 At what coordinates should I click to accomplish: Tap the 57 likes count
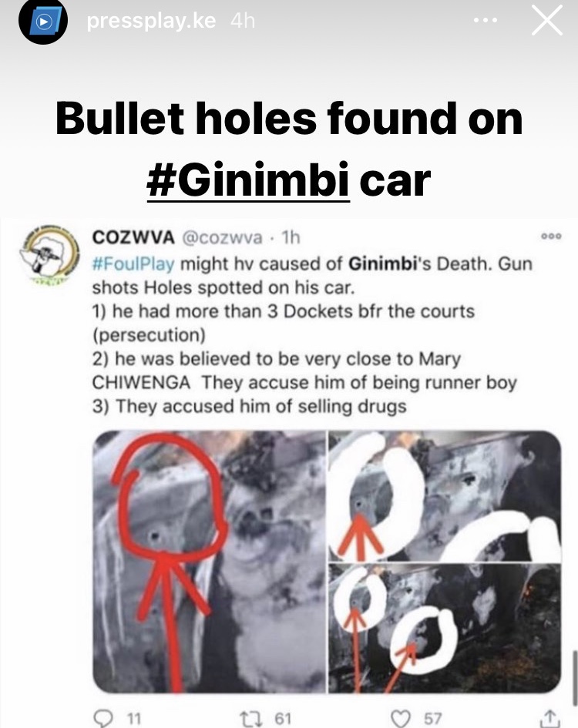click(x=432, y=719)
